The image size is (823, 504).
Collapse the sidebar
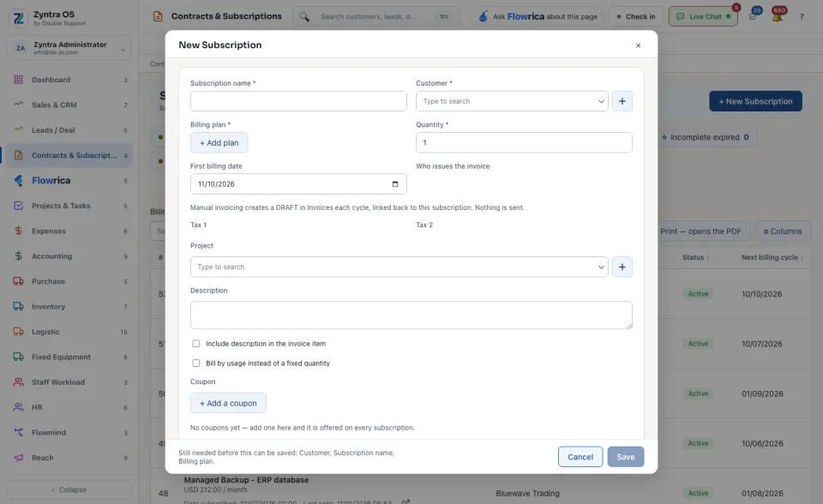click(x=69, y=489)
